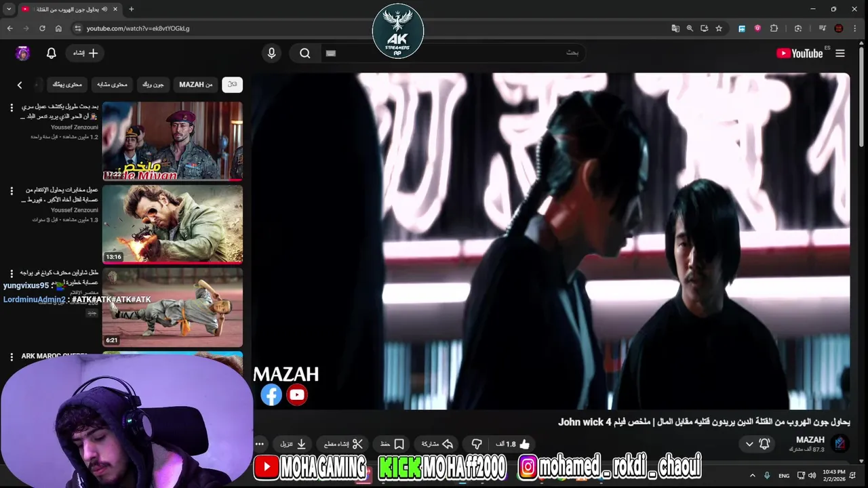868x488 pixels.
Task: Select the 'من MAZAH' filter chip
Action: tap(196, 85)
